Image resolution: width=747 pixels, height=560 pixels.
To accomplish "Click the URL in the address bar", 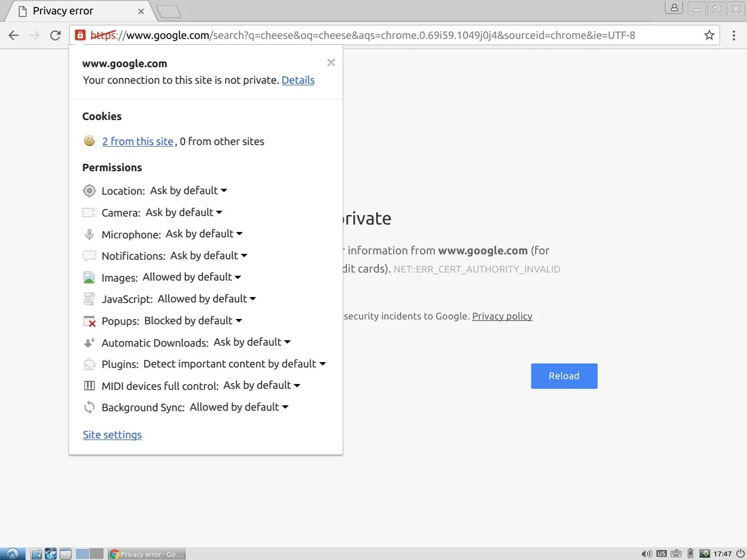I will [x=363, y=35].
